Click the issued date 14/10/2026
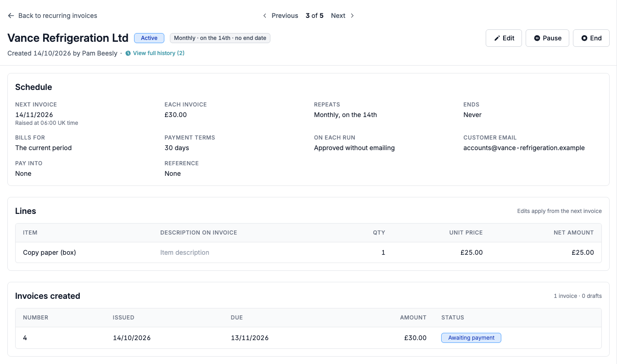Image resolution: width=617 pixels, height=364 pixels. [x=132, y=338]
